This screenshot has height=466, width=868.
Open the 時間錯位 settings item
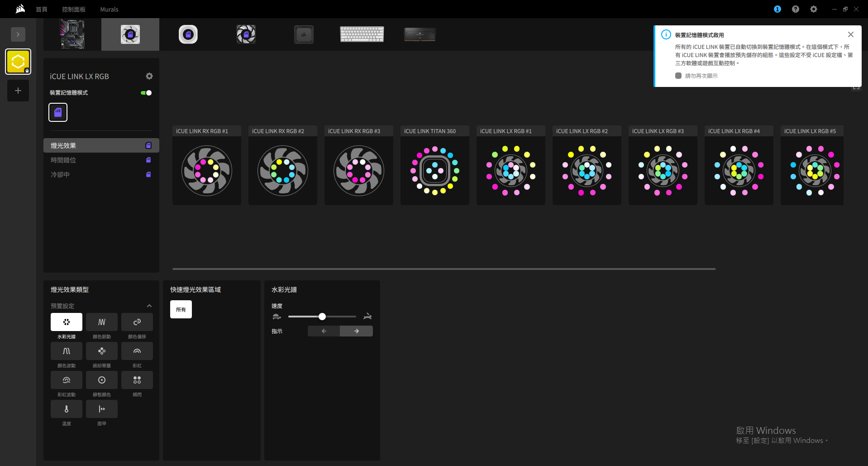(x=63, y=160)
